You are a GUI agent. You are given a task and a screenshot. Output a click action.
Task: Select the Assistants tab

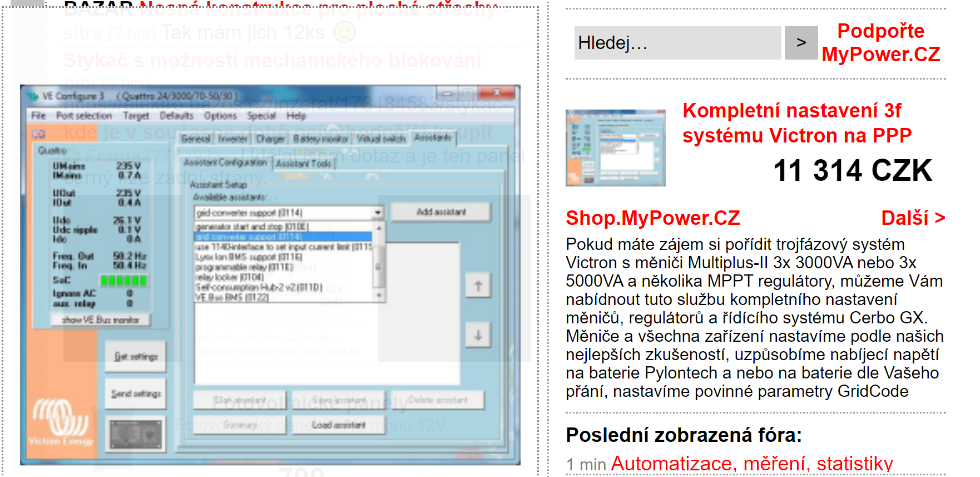(x=433, y=137)
